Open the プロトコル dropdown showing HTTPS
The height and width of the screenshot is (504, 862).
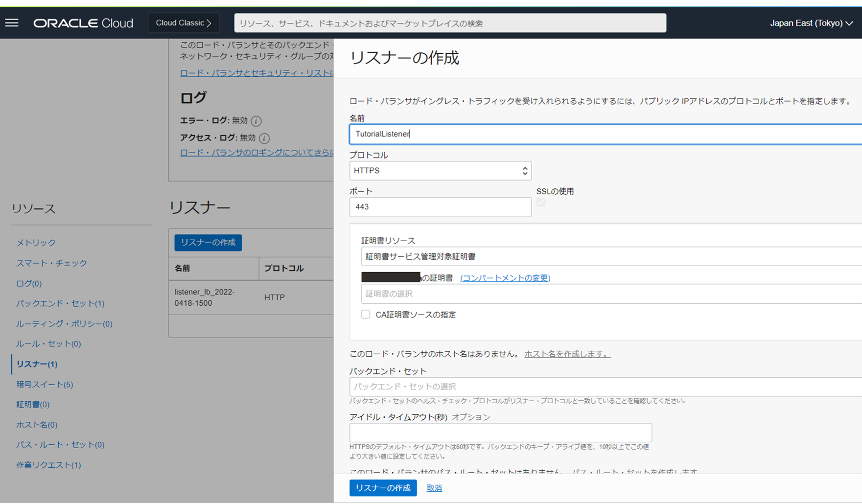440,170
